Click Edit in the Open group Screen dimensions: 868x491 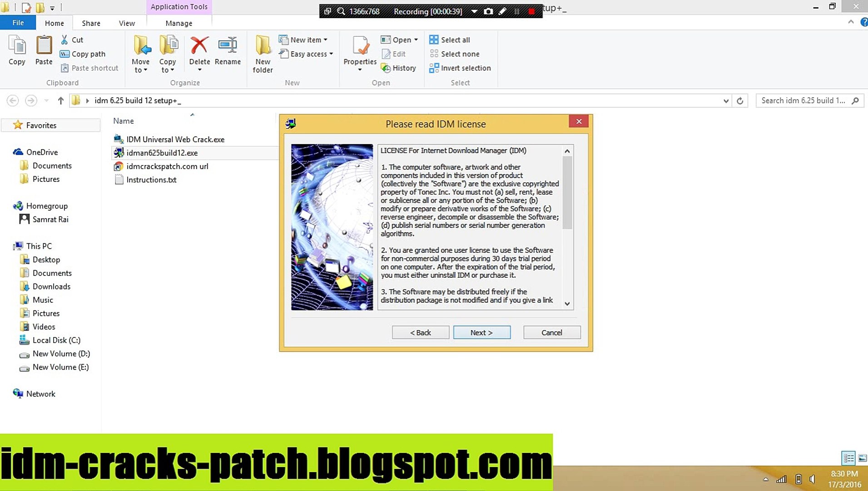(x=393, y=54)
